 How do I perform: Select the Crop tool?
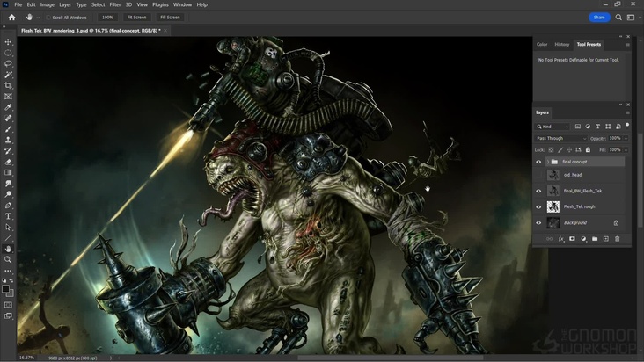pos(8,86)
